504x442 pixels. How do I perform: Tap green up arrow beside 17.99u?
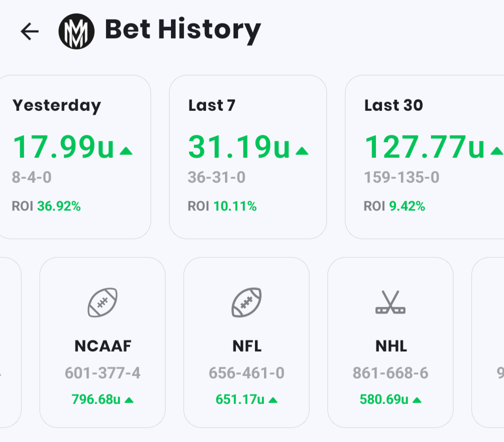point(126,150)
